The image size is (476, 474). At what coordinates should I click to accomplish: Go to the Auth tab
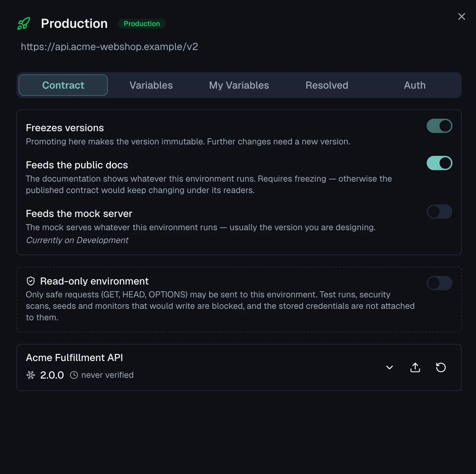[x=415, y=85]
